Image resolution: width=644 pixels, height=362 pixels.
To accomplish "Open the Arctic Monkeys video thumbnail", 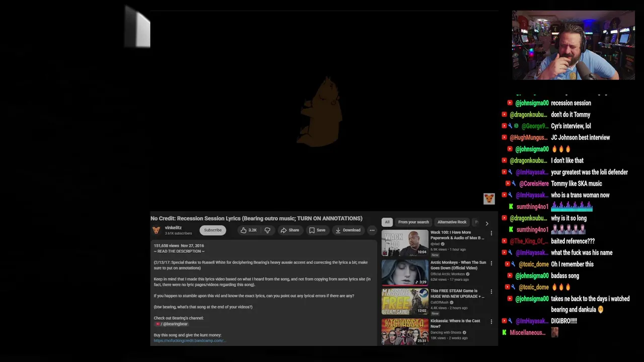I will 405,273.
